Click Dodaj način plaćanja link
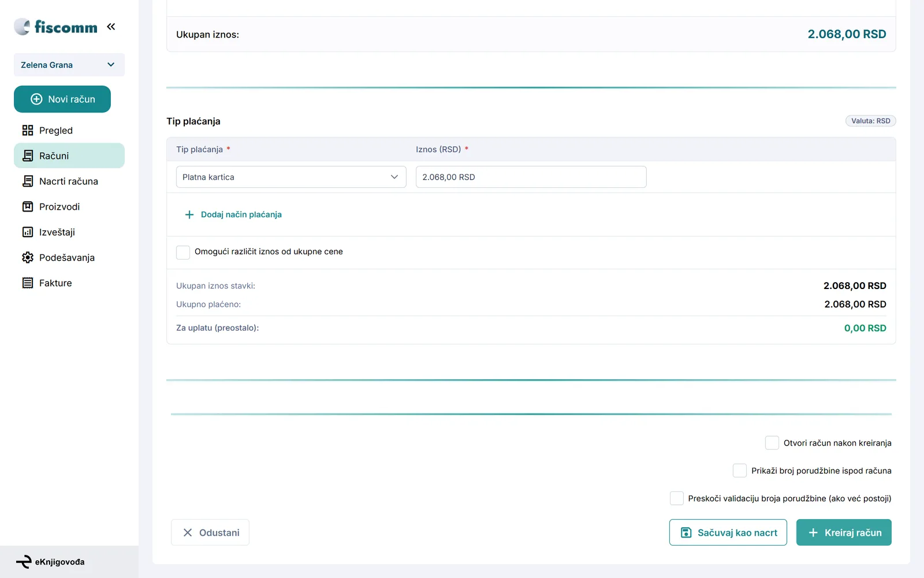This screenshot has width=924, height=578. [233, 214]
